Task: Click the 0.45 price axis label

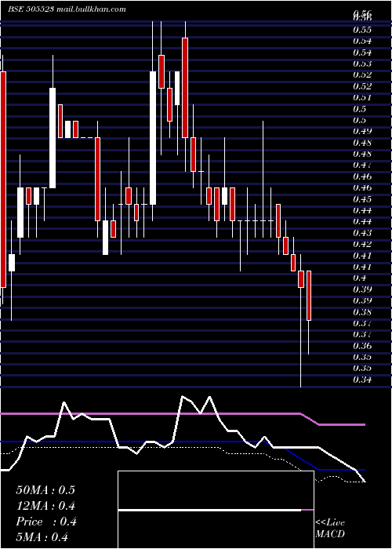Action: pyautogui.click(x=362, y=199)
